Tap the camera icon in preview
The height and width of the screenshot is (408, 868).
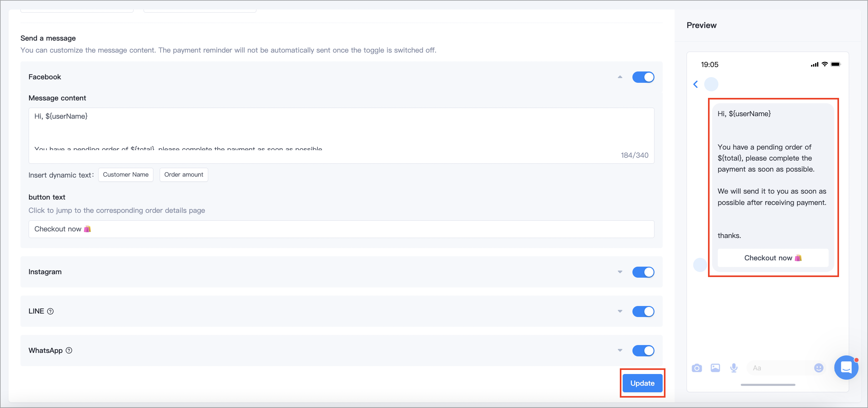(x=697, y=368)
